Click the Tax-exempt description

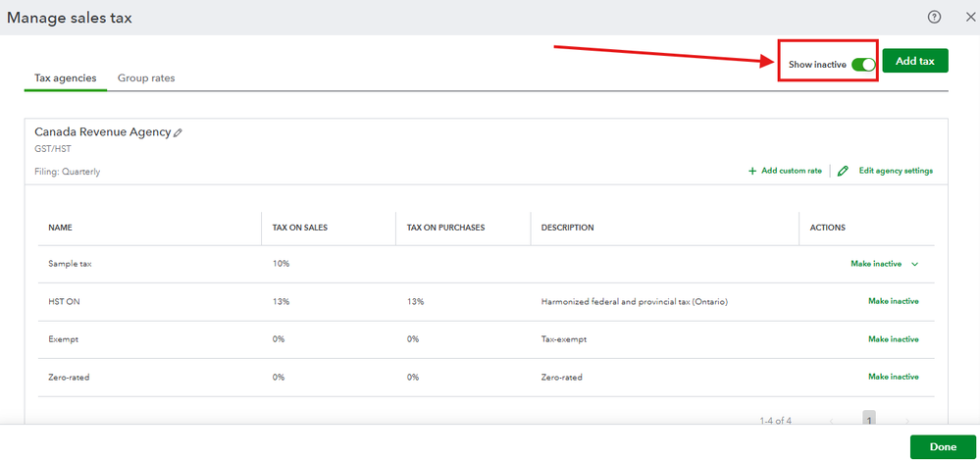click(x=564, y=339)
